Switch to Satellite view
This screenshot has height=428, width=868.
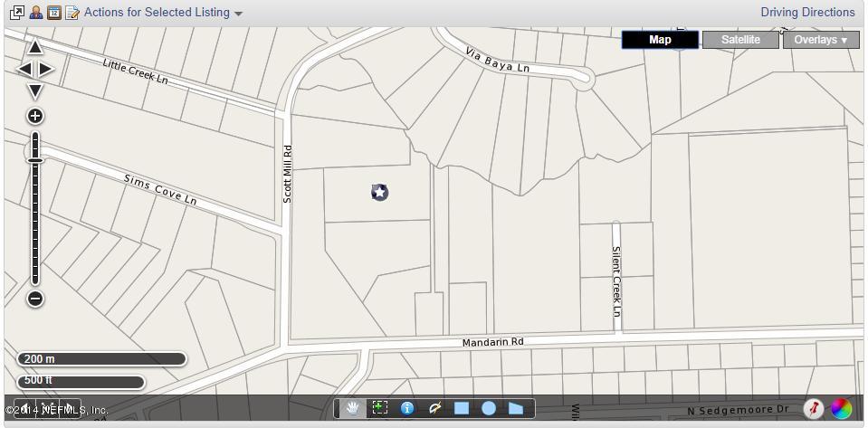point(740,40)
